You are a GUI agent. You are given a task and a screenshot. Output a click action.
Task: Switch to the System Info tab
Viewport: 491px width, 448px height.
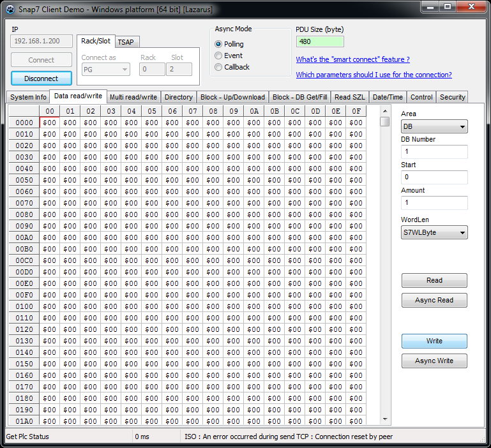coord(28,97)
